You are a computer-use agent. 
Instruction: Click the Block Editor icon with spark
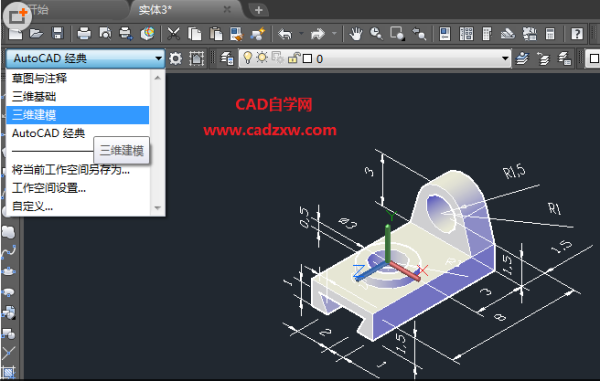pos(258,34)
